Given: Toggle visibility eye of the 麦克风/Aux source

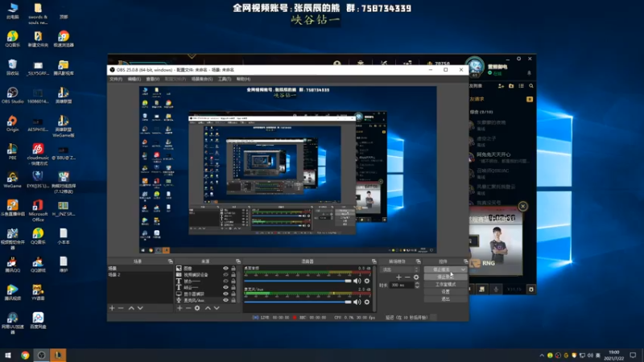Looking at the screenshot, I should [x=225, y=300].
